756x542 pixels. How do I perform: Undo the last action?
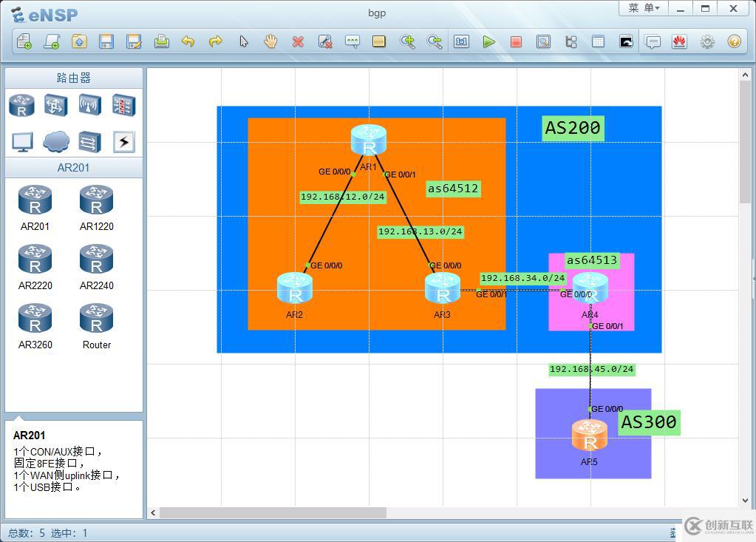pyautogui.click(x=188, y=42)
